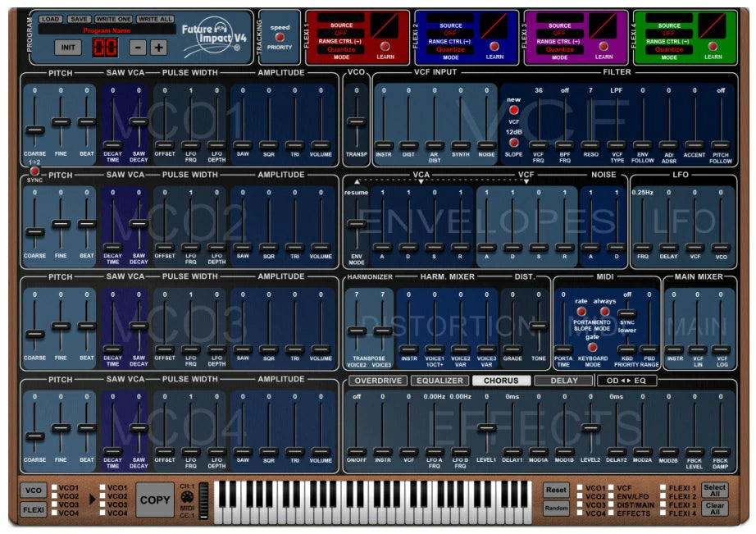756x534 pixels.
Task: Click the tracking speed PRIORITY red LED
Action: coord(279,37)
